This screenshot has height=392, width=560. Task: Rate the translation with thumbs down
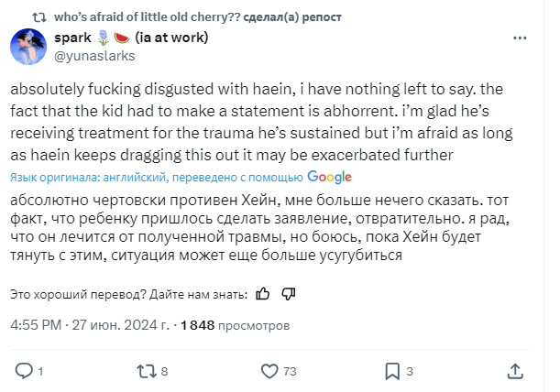click(x=288, y=294)
